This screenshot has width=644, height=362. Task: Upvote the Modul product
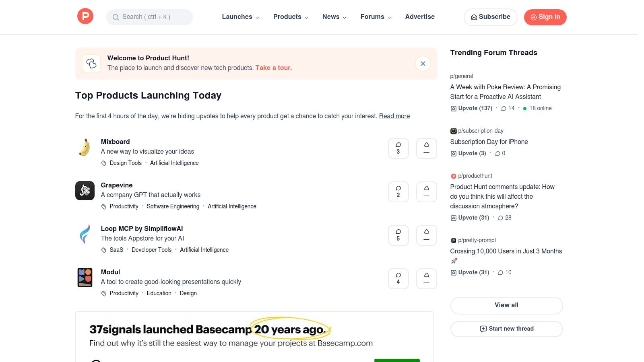point(426,279)
